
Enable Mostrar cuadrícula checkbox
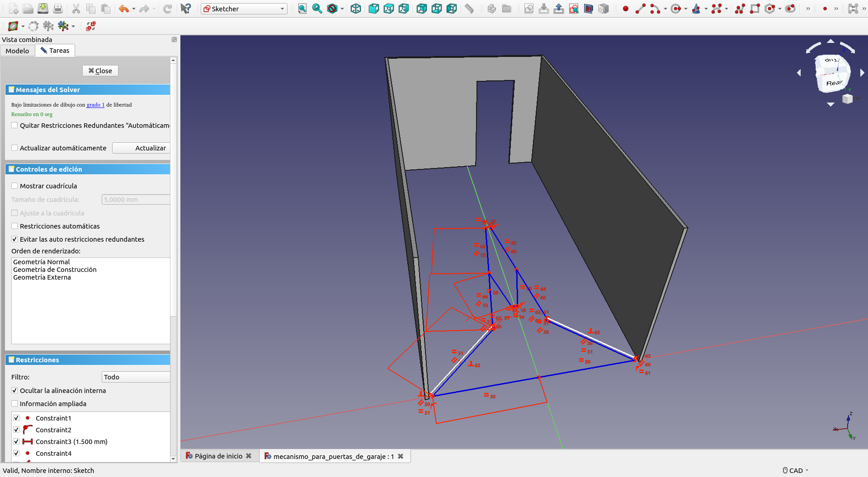point(15,186)
